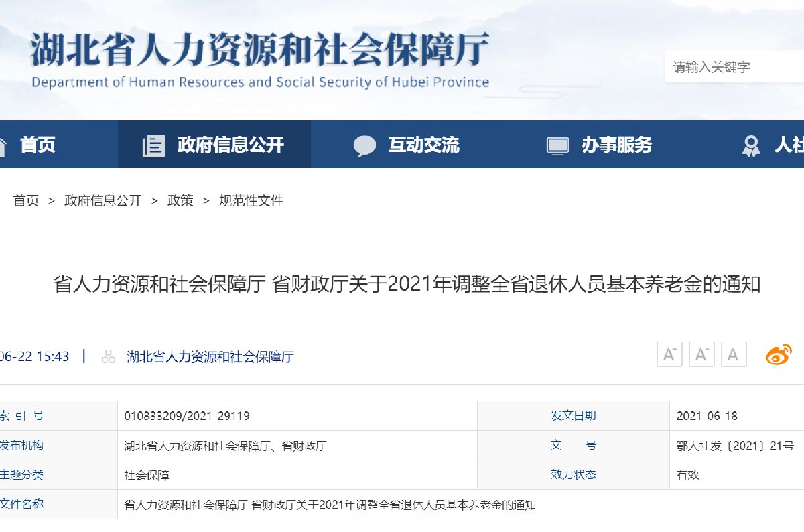Open the 人社 navigation tab
The image size is (804, 532).
[789, 145]
